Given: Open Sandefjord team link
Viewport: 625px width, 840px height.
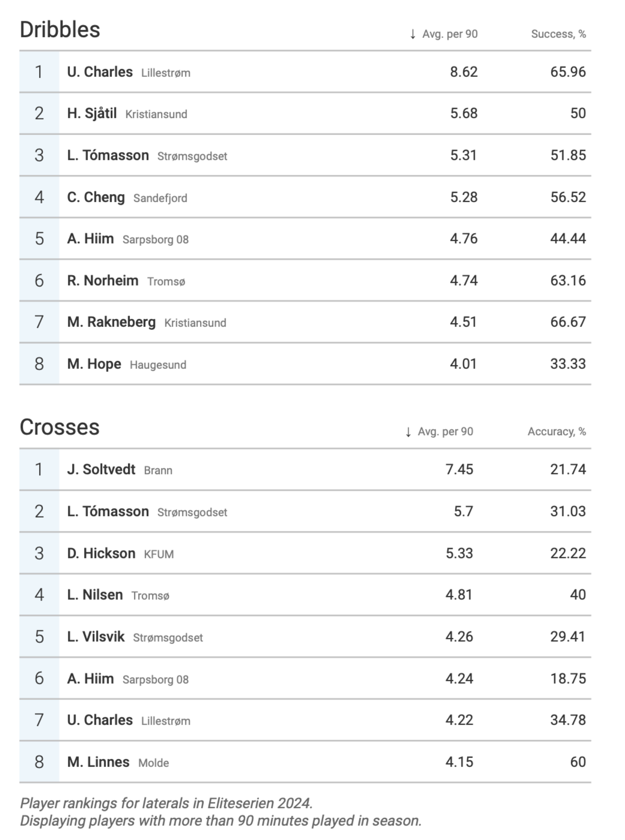Looking at the screenshot, I should [x=160, y=198].
